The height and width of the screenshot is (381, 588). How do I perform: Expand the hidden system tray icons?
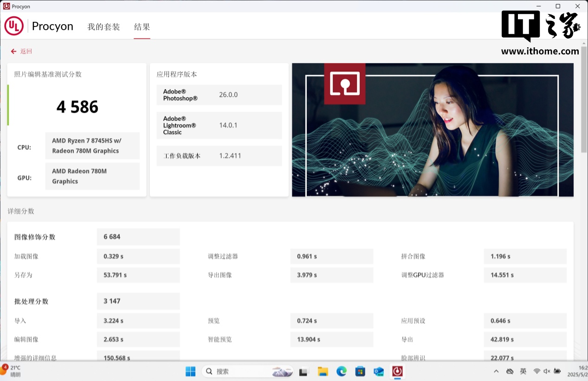tap(496, 371)
